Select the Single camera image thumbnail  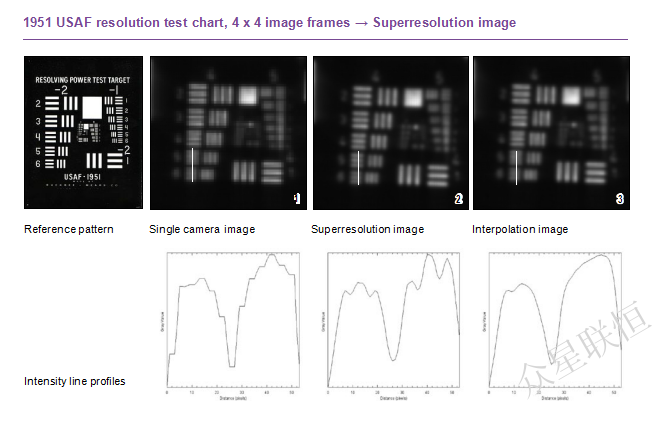tap(228, 132)
